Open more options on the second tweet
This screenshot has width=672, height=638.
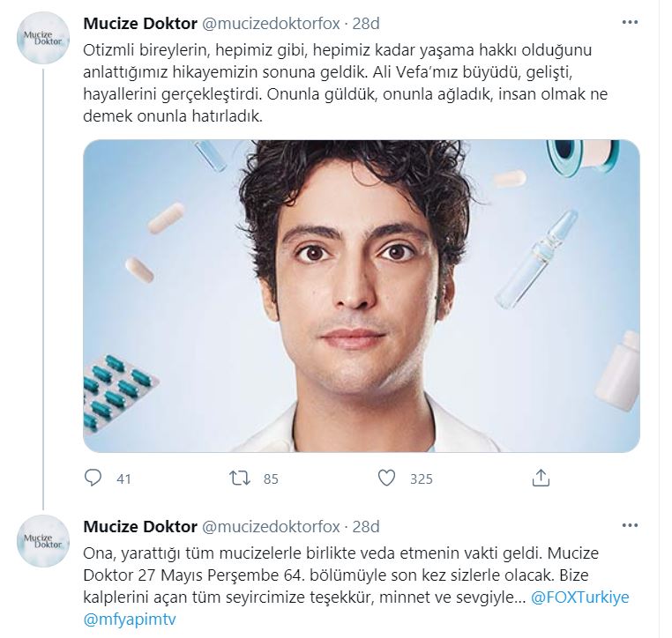630,526
